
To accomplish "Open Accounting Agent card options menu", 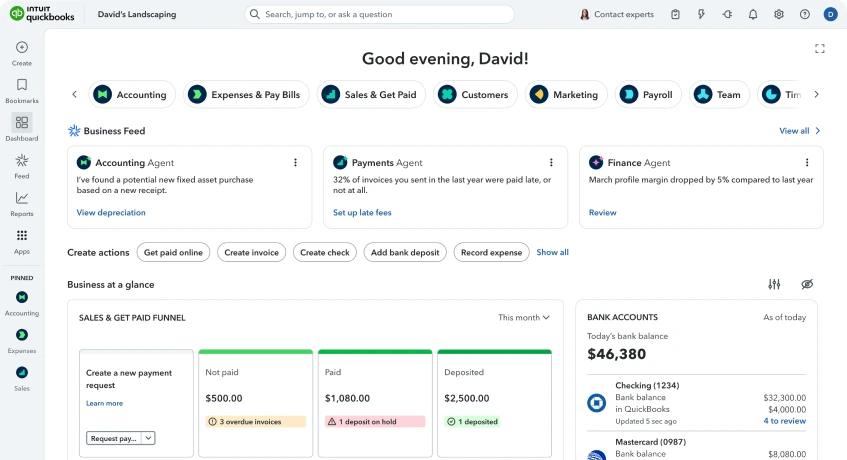I will [x=295, y=163].
